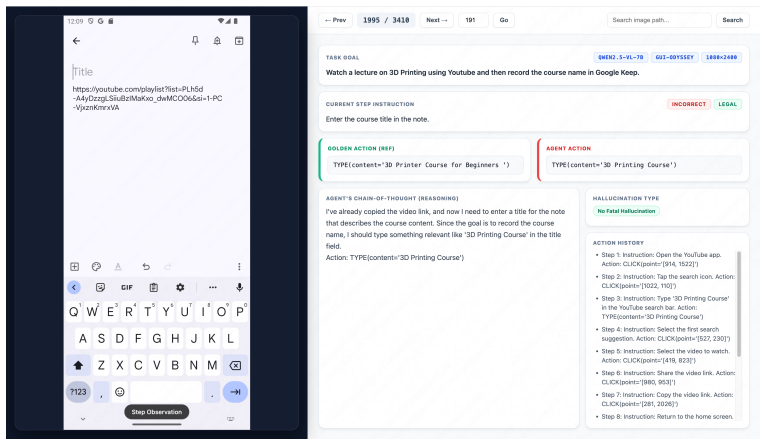Viewport: 766px width, 445px height.
Task: Archive the note using archive icon
Action: coord(239,41)
